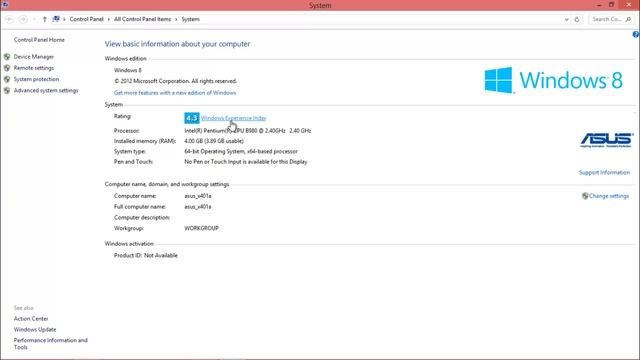
Task: Open the Windows Experience Index link
Action: (233, 118)
